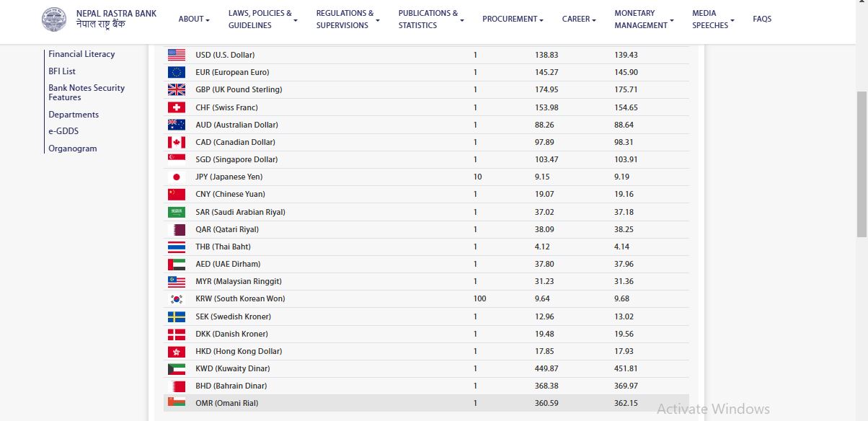Click the Nepal Rastra Bank logo emblem
This screenshot has width=868, height=421.
(x=53, y=19)
